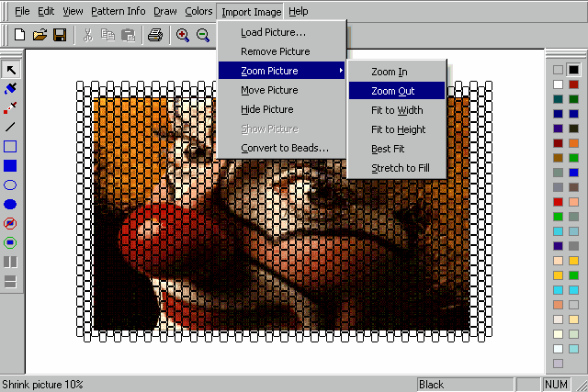Choose Convert to Beads... from the menu

pyautogui.click(x=281, y=148)
